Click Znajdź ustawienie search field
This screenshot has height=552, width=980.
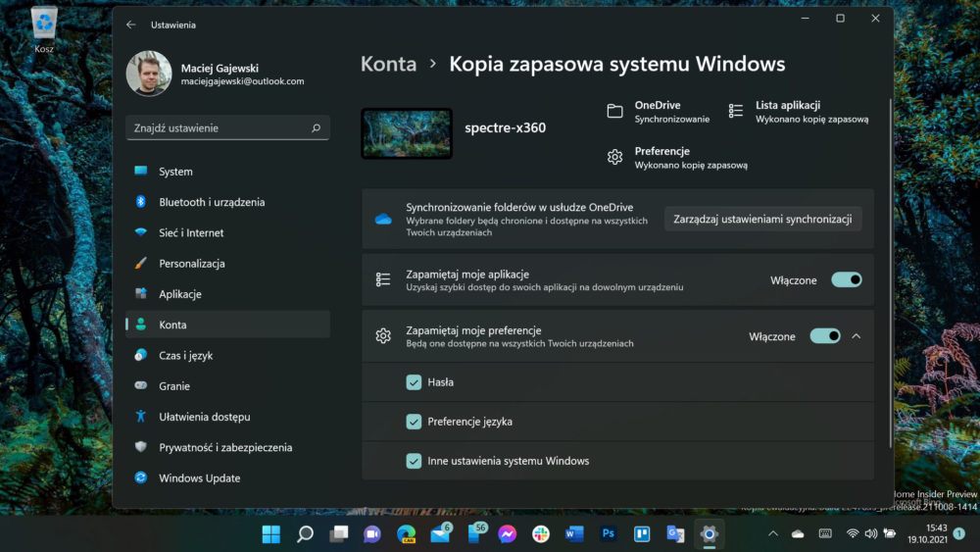click(x=227, y=127)
